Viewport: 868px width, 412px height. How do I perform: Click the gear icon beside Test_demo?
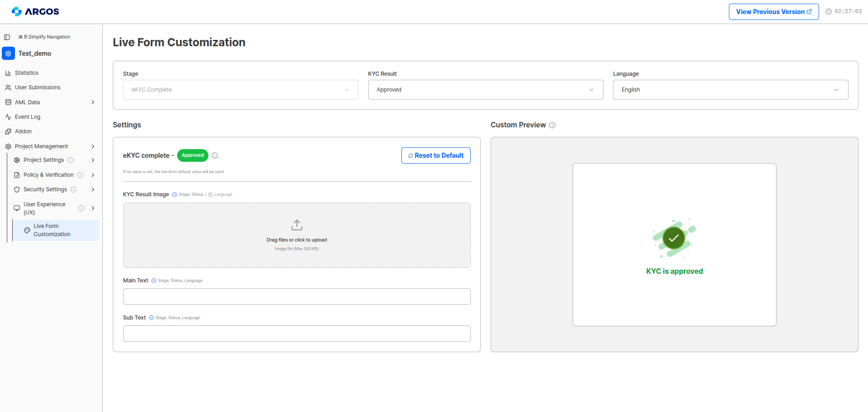(x=8, y=53)
